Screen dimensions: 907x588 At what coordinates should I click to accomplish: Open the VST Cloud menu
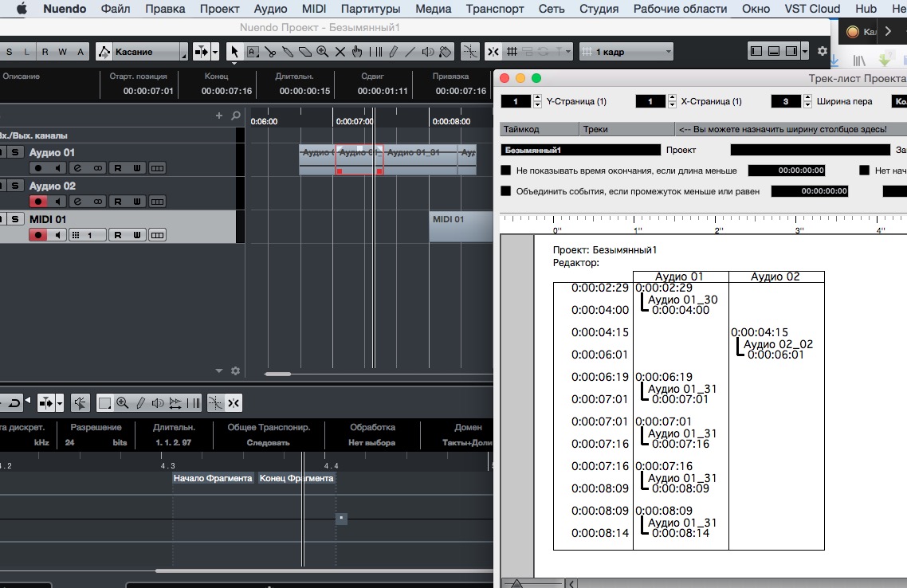pos(812,9)
